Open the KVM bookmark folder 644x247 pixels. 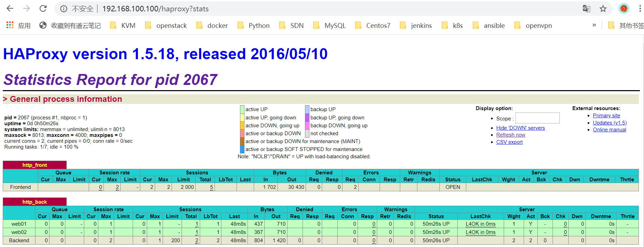pos(123,25)
